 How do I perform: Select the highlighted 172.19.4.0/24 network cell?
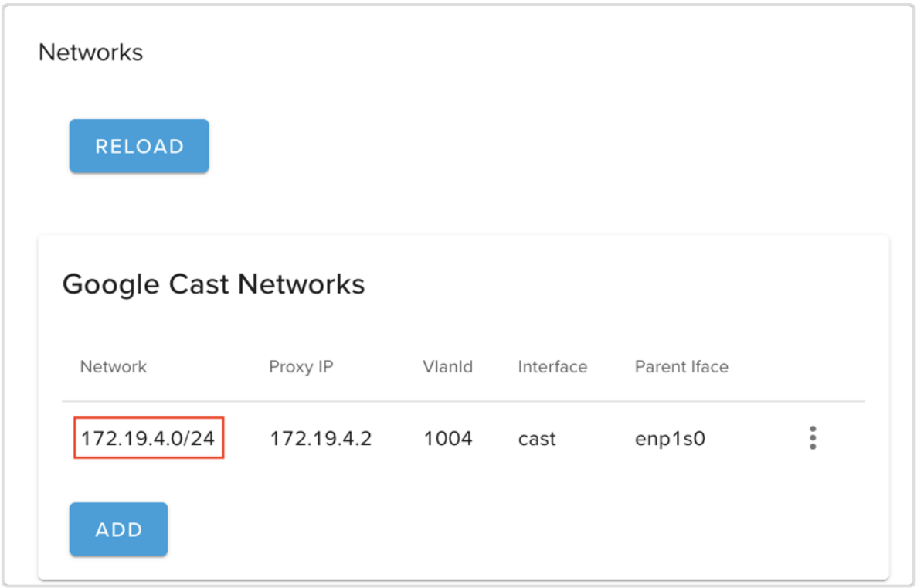[x=148, y=438]
